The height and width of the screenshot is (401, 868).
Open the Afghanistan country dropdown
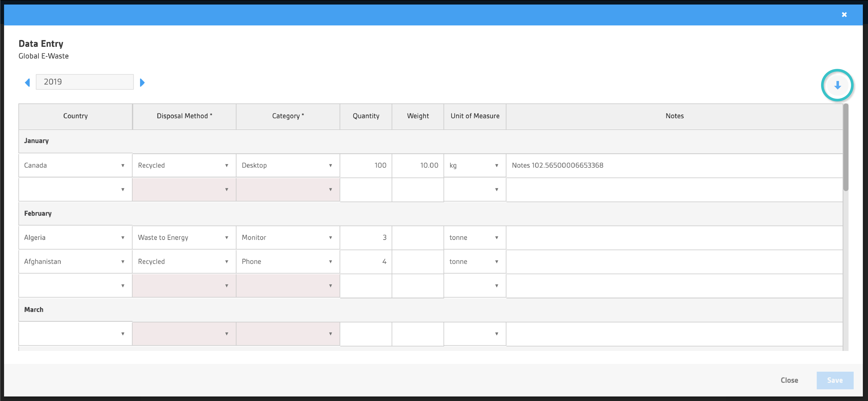pyautogui.click(x=76, y=261)
